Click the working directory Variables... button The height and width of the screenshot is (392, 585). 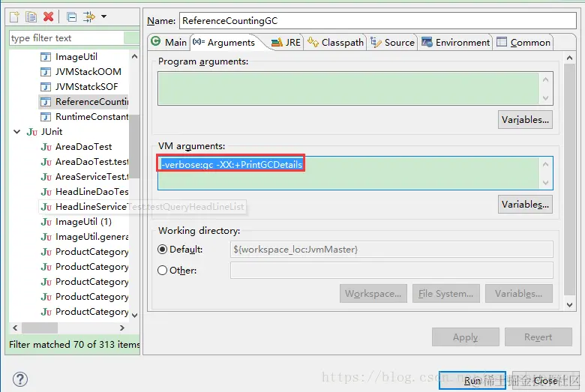coord(518,294)
